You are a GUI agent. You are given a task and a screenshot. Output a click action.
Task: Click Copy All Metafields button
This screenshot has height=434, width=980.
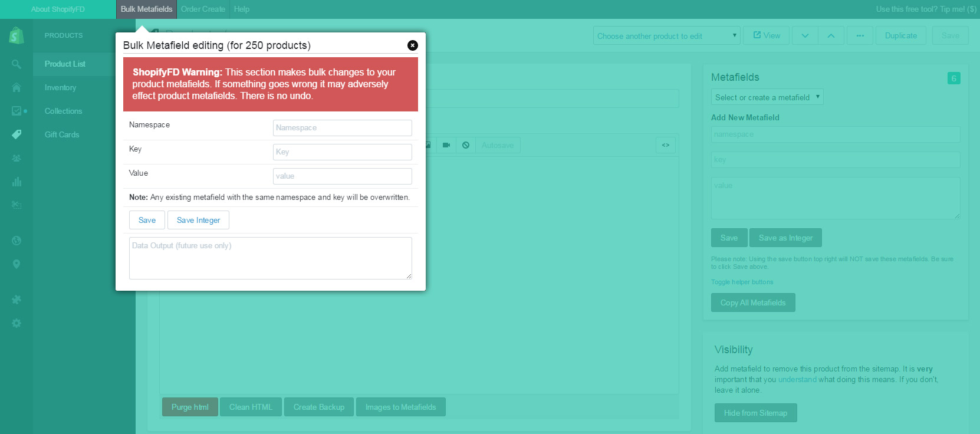753,303
